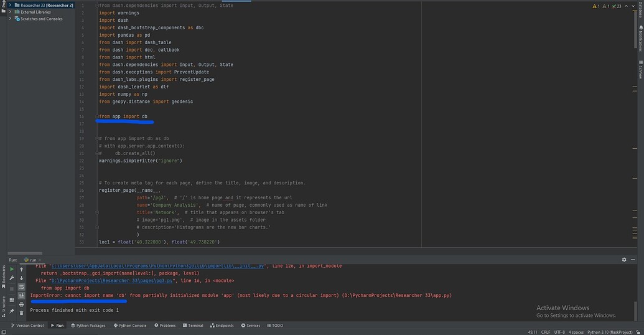Select Scratches and Consoles item
This screenshot has width=644, height=335.
coord(39,19)
